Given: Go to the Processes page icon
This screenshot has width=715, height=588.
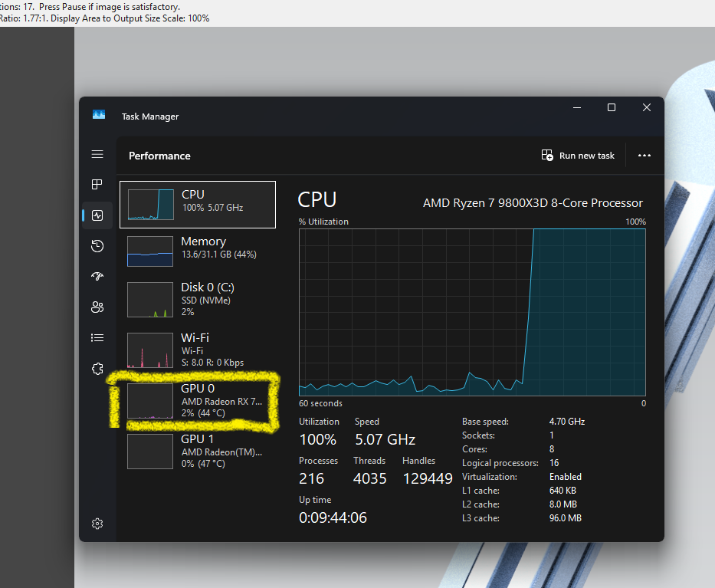Looking at the screenshot, I should tap(97, 184).
